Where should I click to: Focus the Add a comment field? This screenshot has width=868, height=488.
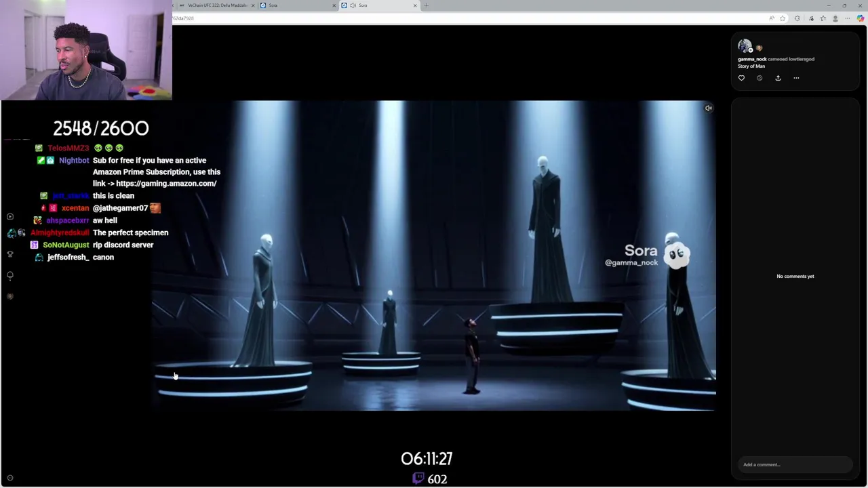click(795, 464)
